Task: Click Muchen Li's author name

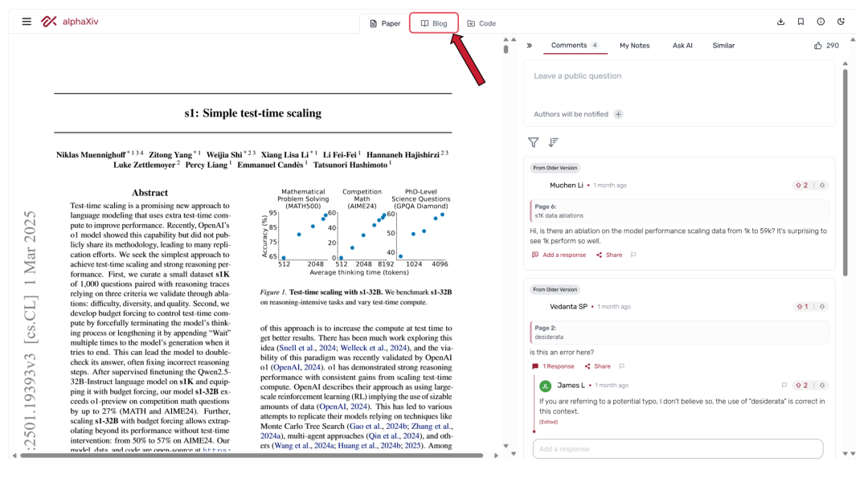Action: pos(567,186)
